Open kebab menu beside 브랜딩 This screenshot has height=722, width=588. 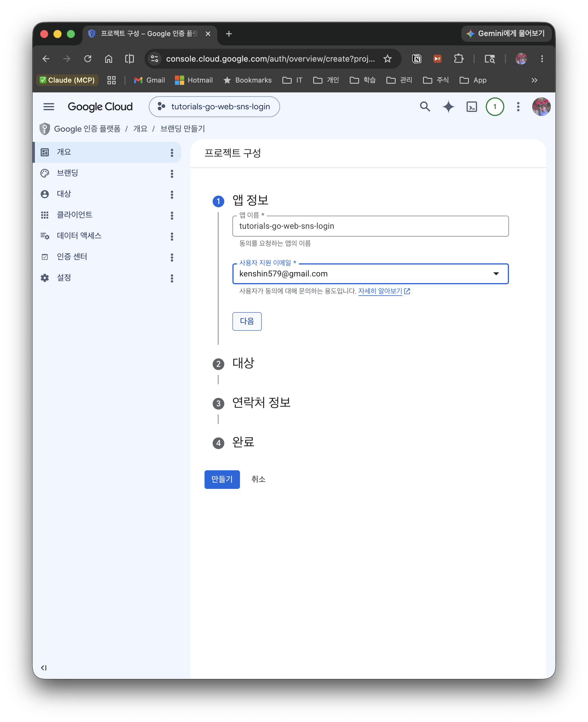click(172, 174)
